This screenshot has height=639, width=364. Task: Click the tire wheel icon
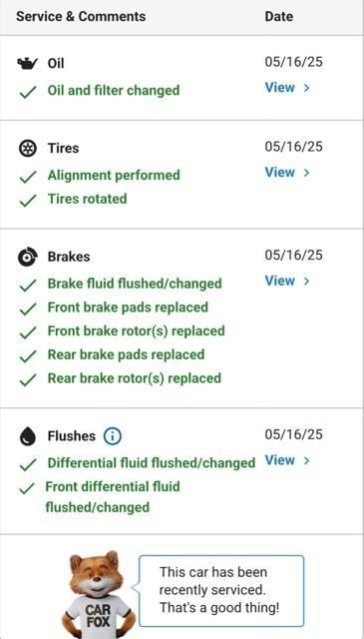click(x=28, y=148)
